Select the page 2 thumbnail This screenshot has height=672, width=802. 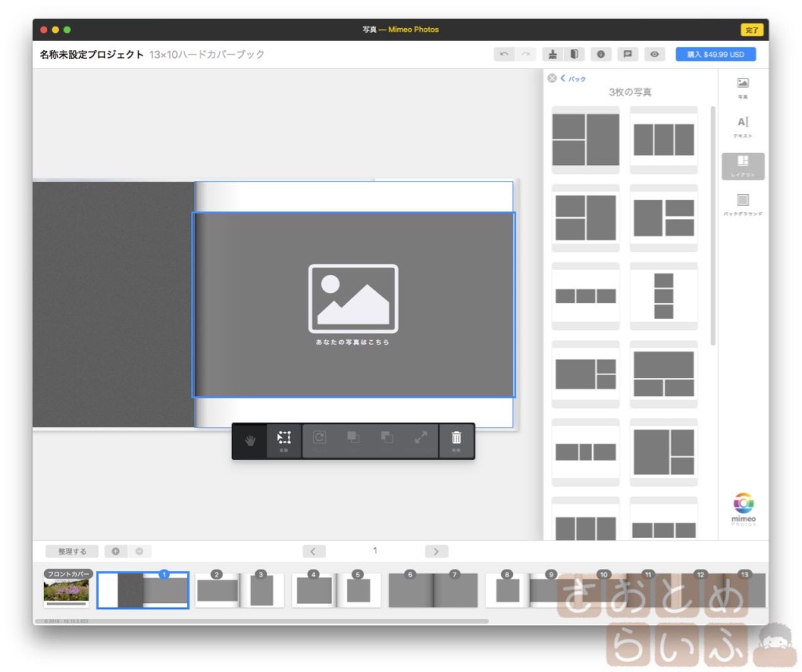tap(218, 591)
